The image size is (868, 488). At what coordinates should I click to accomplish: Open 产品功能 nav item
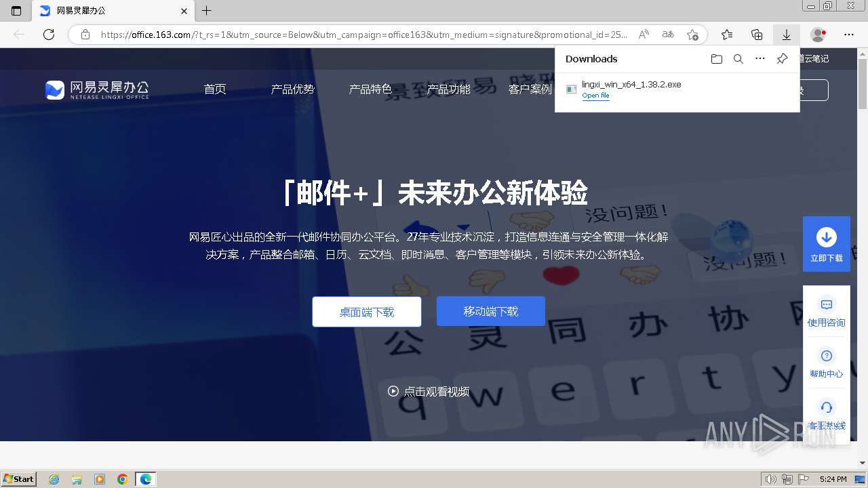(x=448, y=89)
